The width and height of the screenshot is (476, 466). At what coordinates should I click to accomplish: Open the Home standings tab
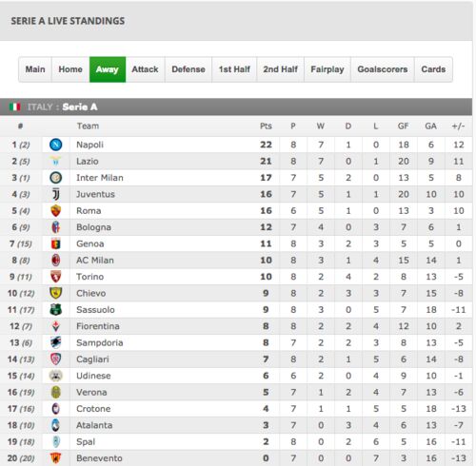click(70, 69)
